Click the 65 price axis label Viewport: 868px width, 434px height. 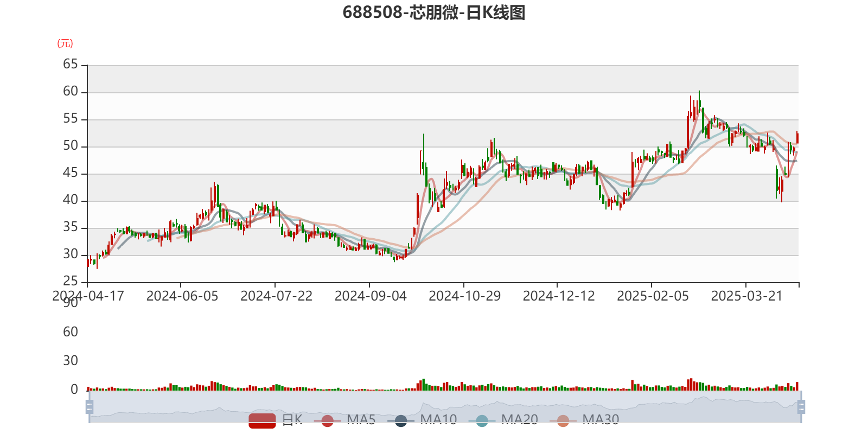(71, 65)
